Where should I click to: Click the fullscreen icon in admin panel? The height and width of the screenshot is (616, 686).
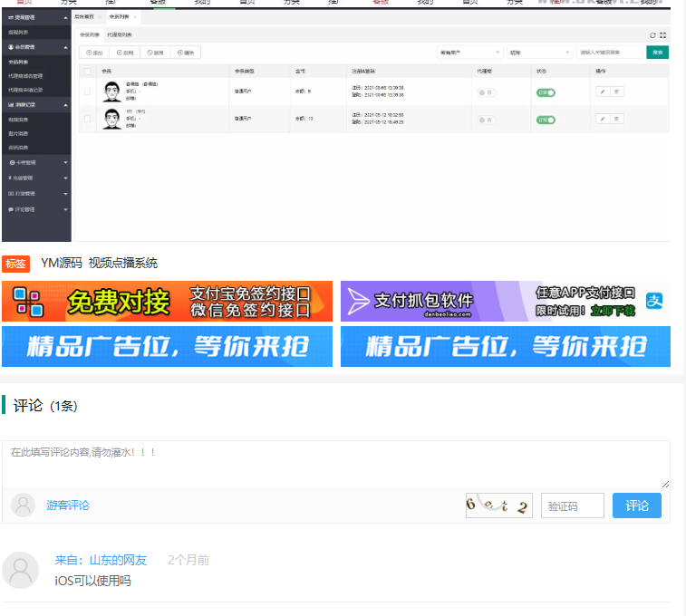[663, 34]
